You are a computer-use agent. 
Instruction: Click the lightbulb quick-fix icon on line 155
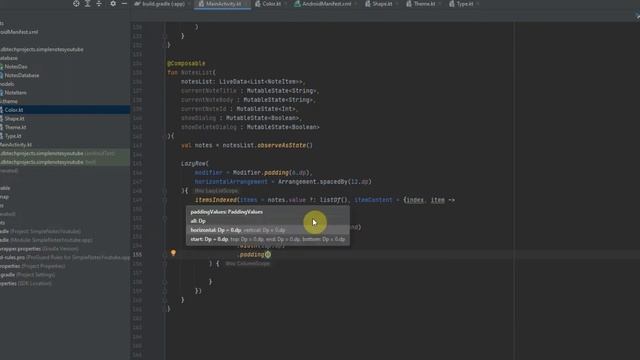[x=173, y=253]
